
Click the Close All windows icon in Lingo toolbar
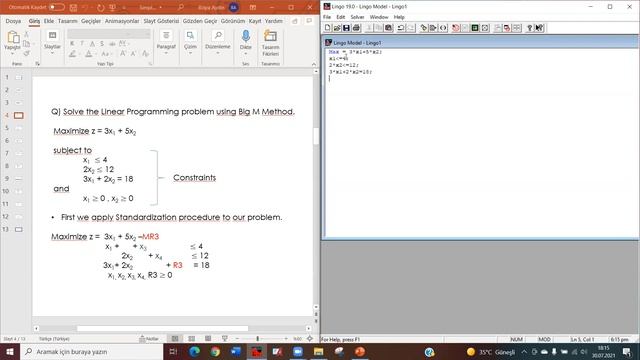coord(507,28)
